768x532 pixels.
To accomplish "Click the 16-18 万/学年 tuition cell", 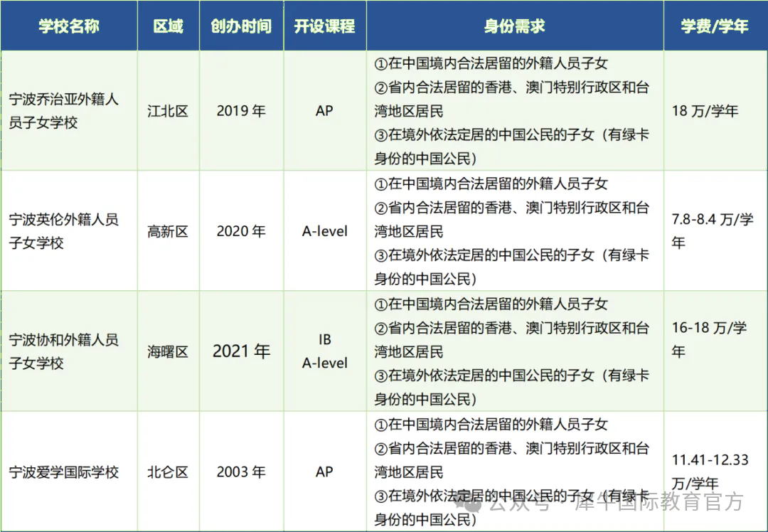I will pyautogui.click(x=715, y=351).
